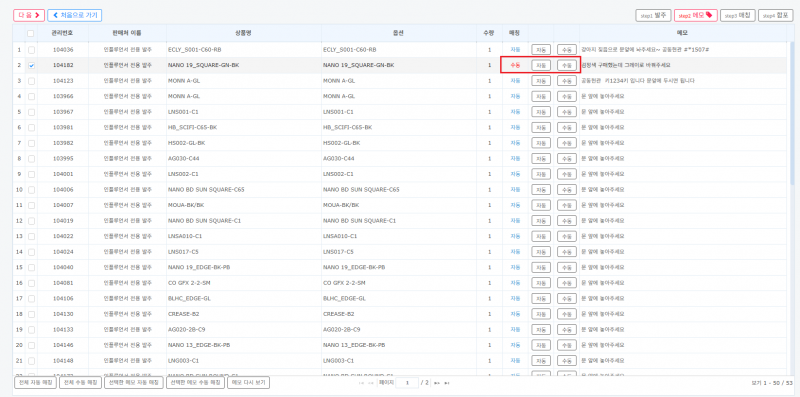800x397 pixels.
Task: Check the checkbox for order 104036
Action: coord(32,49)
